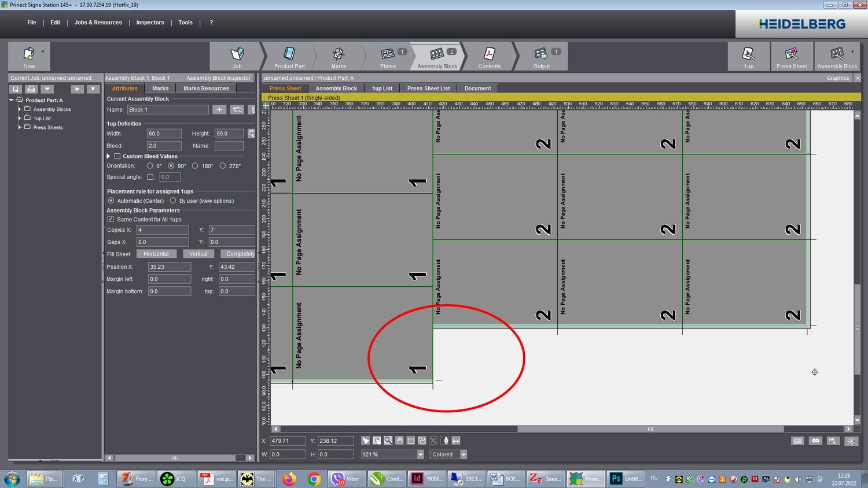Switch to the Press Sheet List tab
This screenshot has height=488, width=868.
coord(428,88)
